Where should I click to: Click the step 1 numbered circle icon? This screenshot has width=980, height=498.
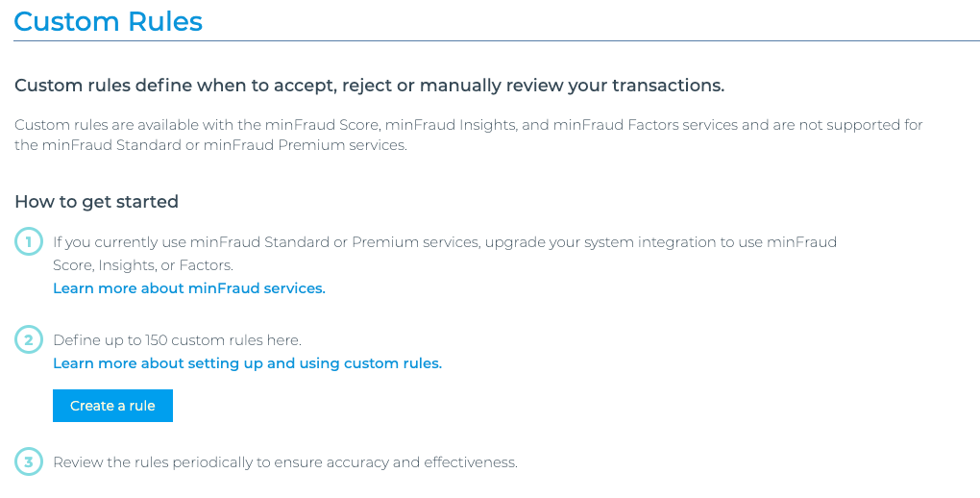[x=28, y=242]
